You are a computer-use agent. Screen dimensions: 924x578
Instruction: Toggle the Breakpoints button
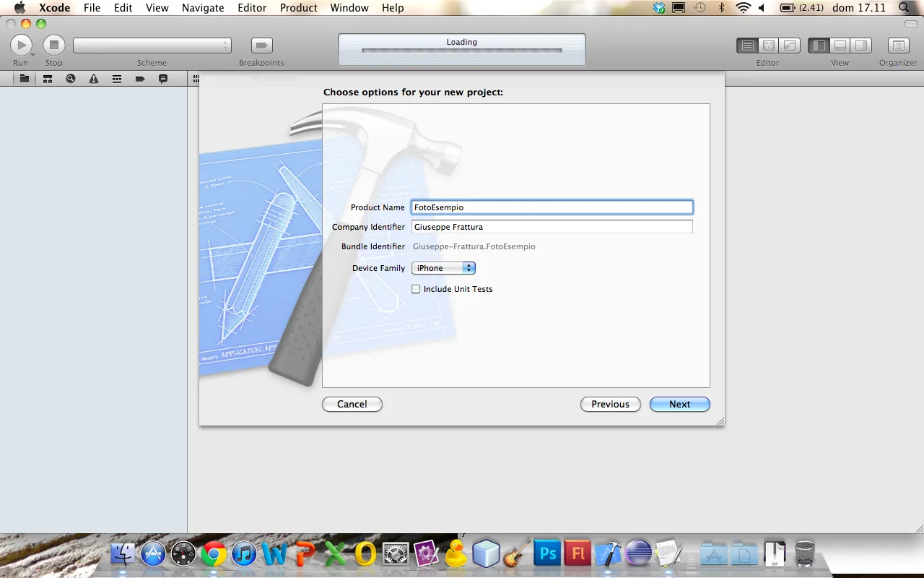(x=261, y=46)
